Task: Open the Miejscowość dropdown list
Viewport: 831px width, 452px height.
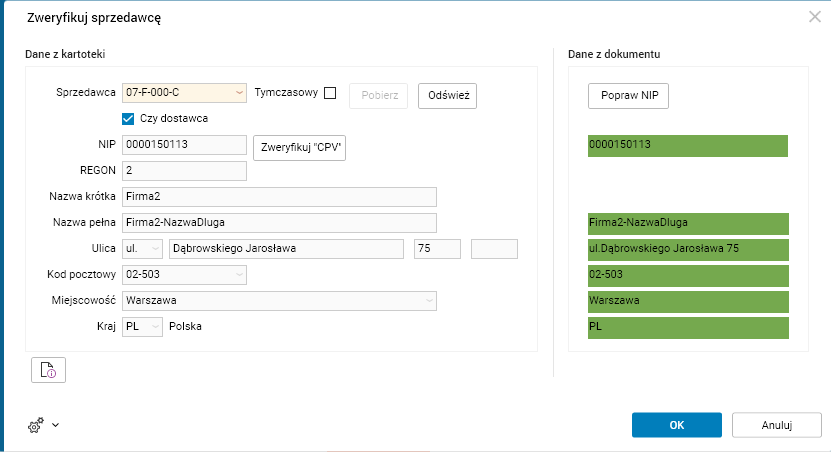Action: (x=429, y=300)
